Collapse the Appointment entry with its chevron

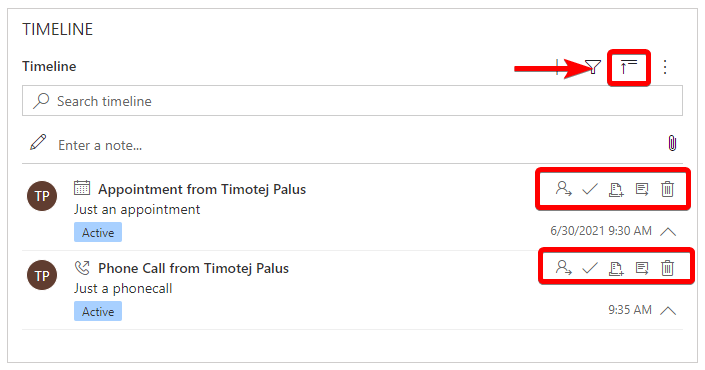point(668,232)
